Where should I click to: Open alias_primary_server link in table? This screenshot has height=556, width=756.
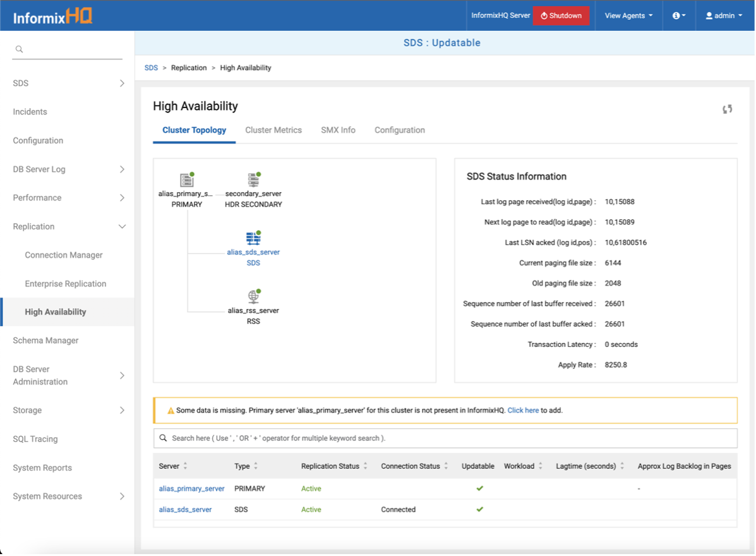tap(191, 488)
